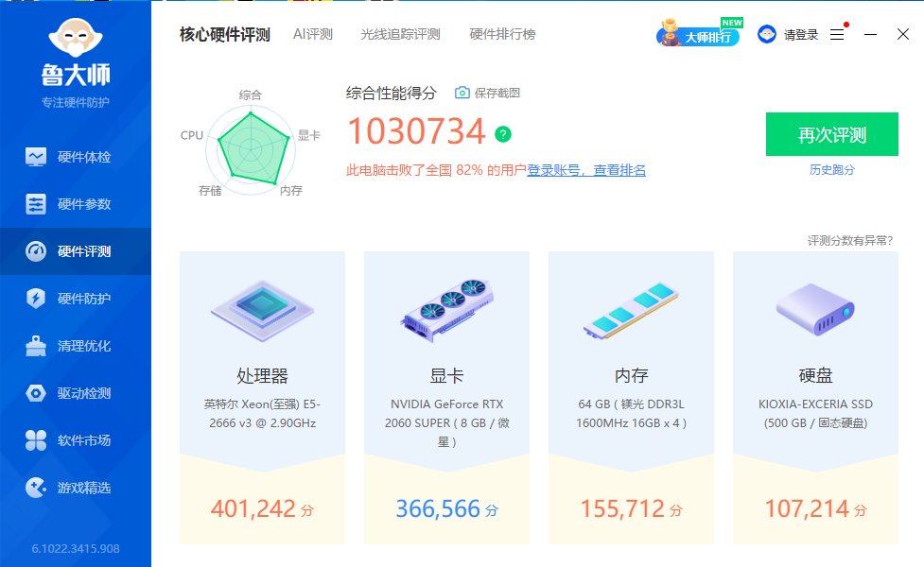Image resolution: width=924 pixels, height=567 pixels.
Task: Click the RTX 2060 SUPER description
Action: point(446,422)
